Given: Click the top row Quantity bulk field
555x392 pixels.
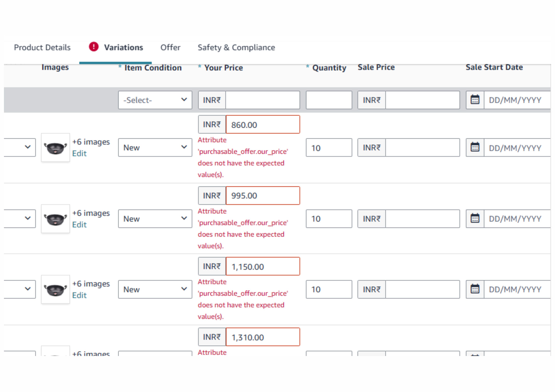Looking at the screenshot, I should (329, 100).
